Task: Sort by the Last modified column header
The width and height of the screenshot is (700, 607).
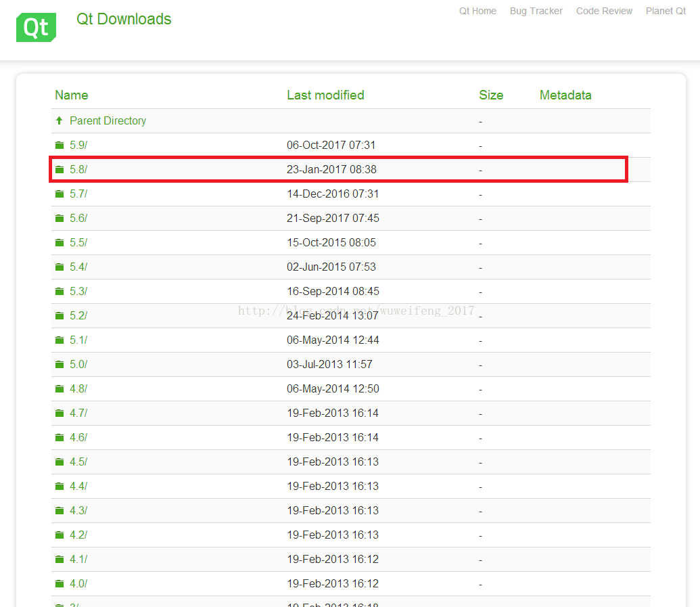Action: (325, 95)
